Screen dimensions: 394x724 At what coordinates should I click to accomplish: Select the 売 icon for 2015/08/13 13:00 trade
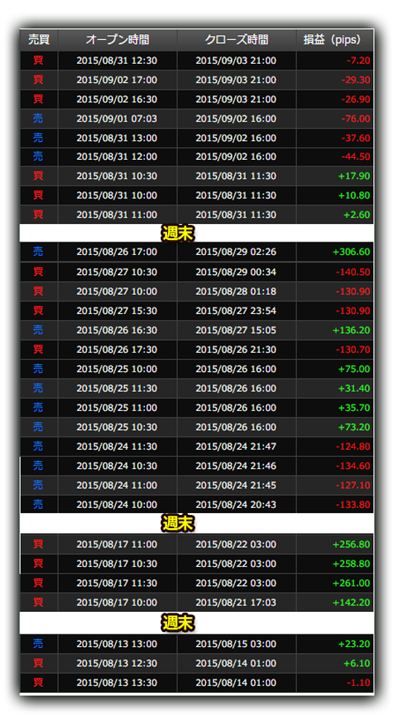38,644
